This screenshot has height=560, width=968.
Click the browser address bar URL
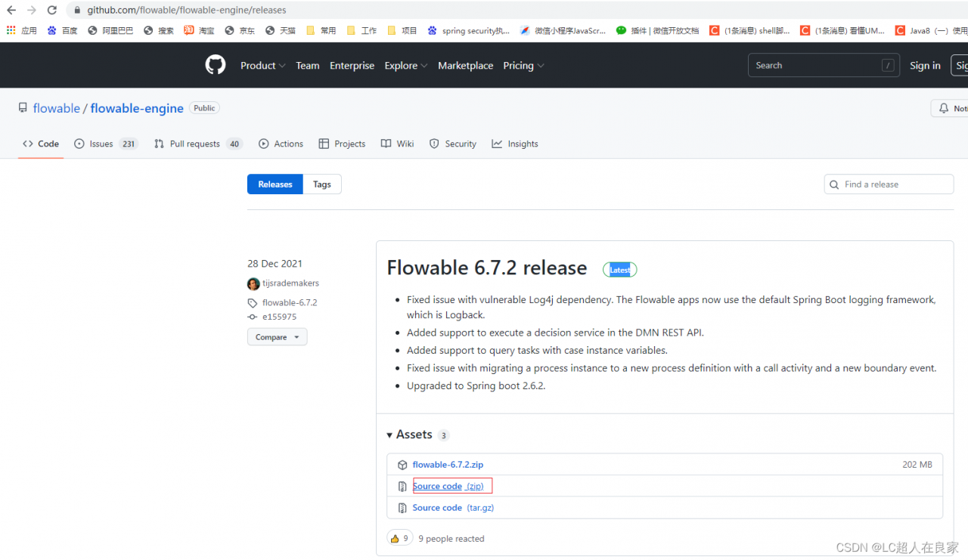click(x=187, y=10)
